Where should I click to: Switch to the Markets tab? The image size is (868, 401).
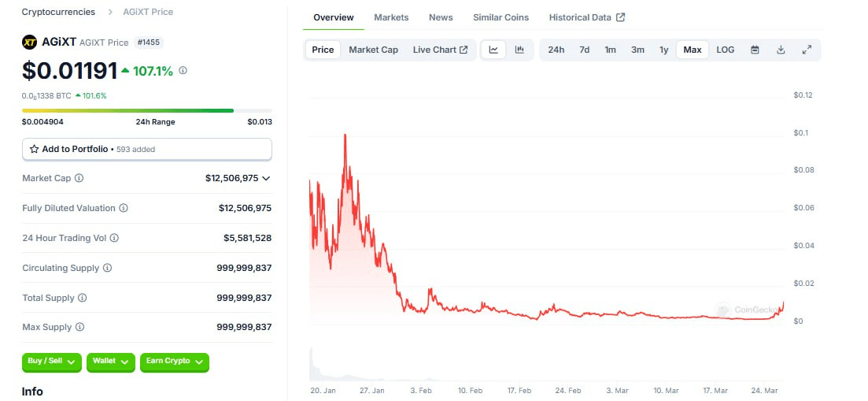391,17
